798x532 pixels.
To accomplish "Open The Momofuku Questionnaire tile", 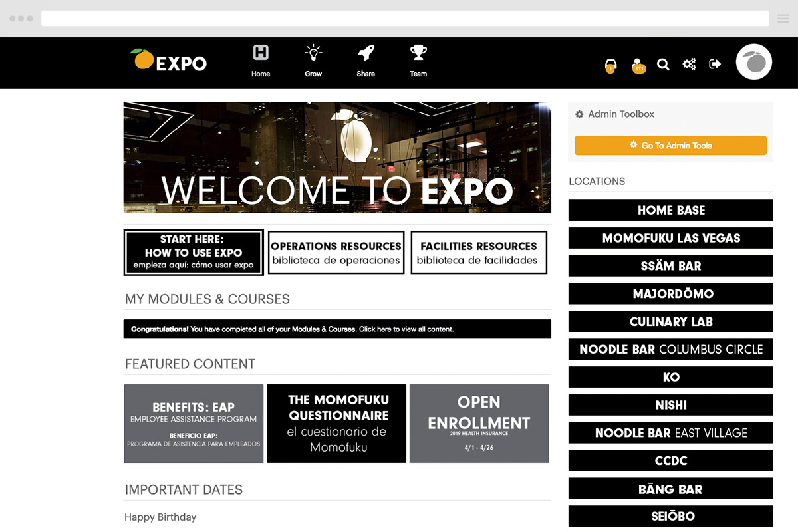I will coord(336,424).
